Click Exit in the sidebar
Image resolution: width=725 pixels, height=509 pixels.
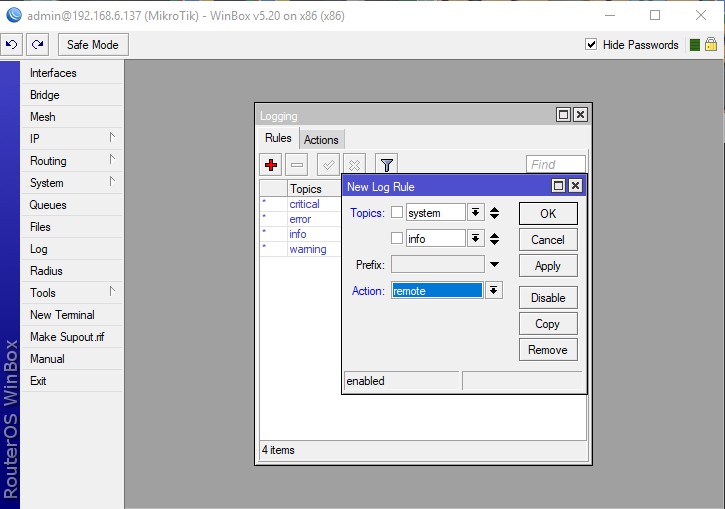(72, 381)
